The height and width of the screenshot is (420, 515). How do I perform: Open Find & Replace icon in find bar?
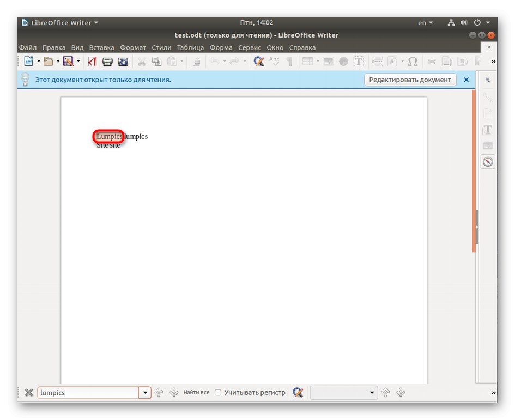tap(298, 392)
